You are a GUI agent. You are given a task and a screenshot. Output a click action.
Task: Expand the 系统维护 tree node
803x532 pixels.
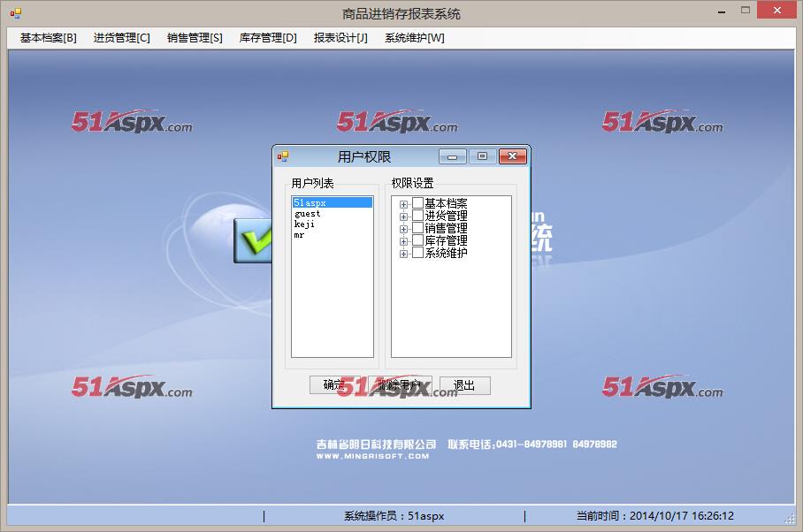(x=403, y=254)
